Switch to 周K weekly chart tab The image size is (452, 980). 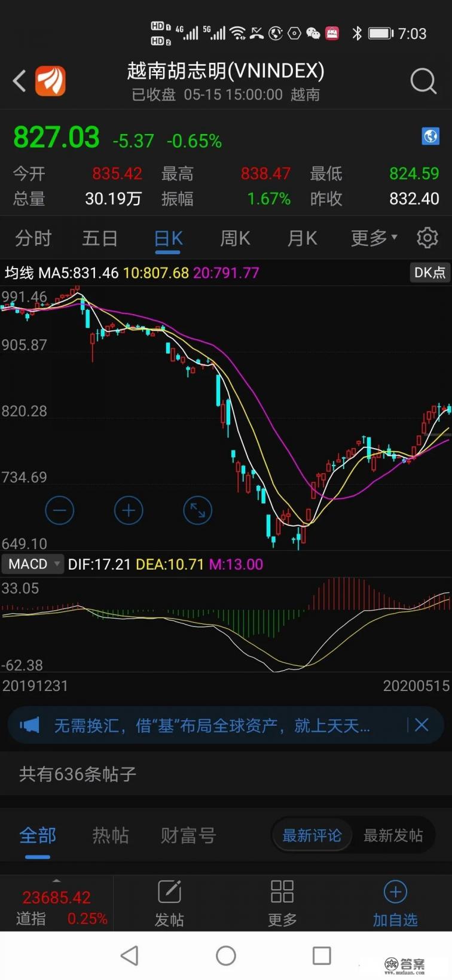(x=235, y=238)
